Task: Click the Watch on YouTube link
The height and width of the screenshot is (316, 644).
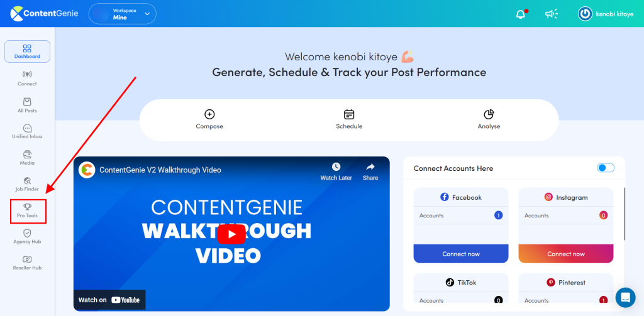Action: pos(109,300)
